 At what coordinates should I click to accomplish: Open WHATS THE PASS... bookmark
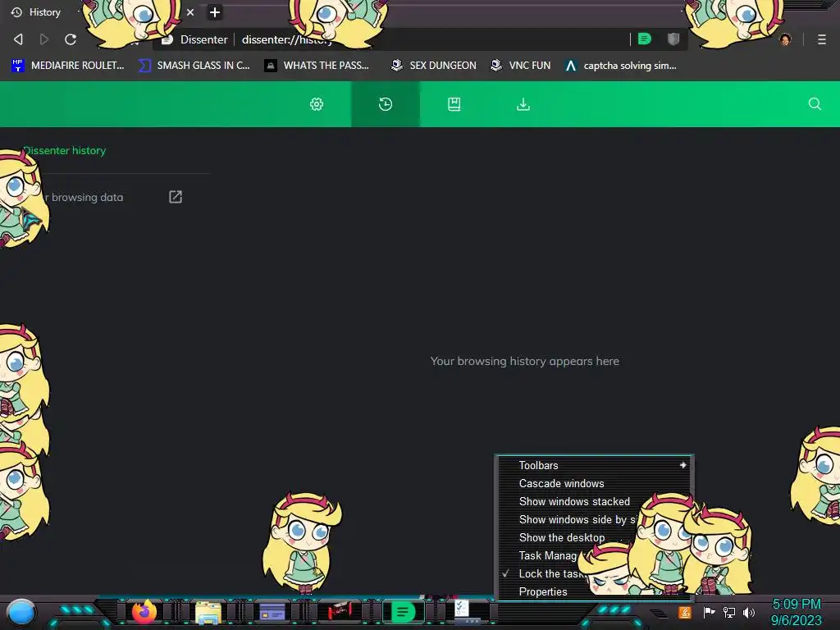[x=317, y=66]
